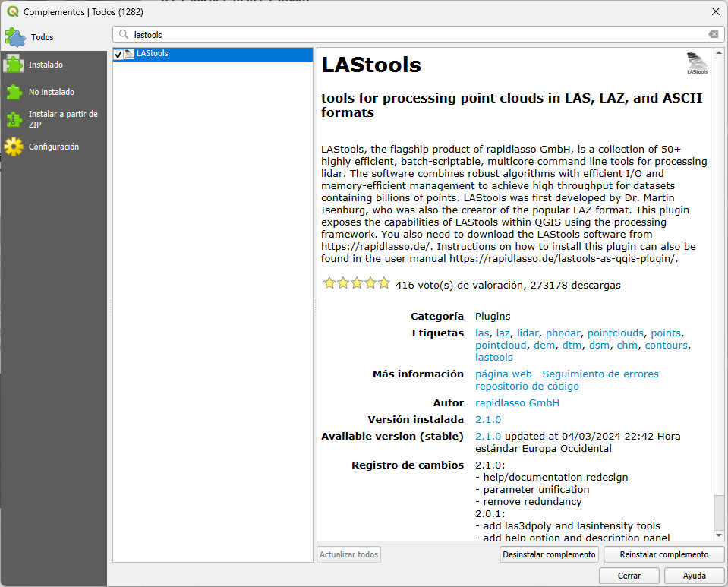Click the Todos puzzle piece icon
The height and width of the screenshot is (587, 728).
[15, 36]
